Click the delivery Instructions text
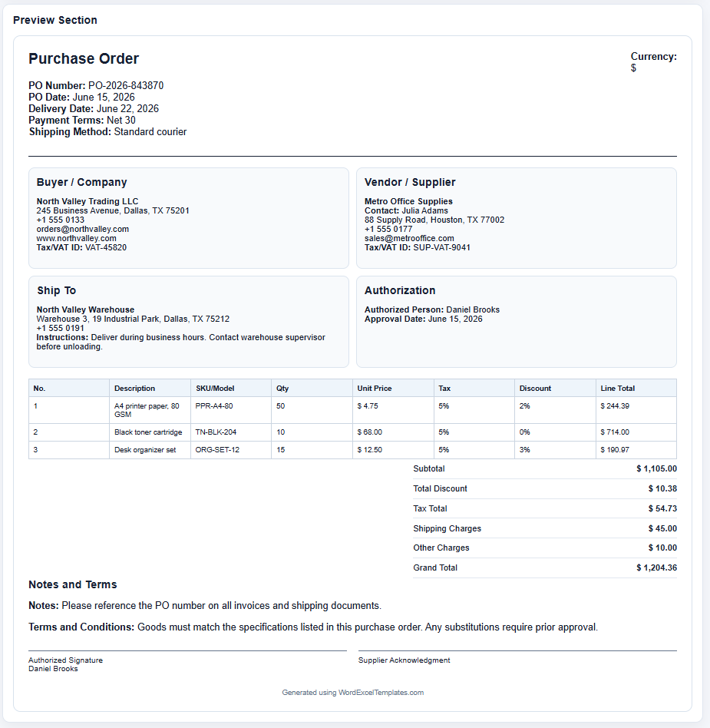 tap(181, 342)
